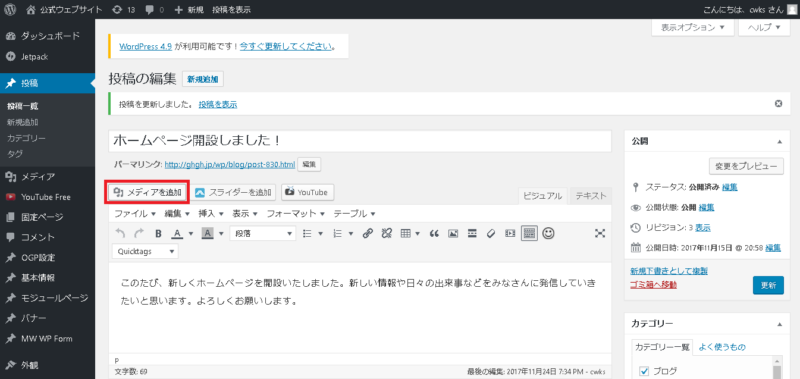The image size is (800, 379).
Task: Open the text color dropdown arrow
Action: coord(191,234)
